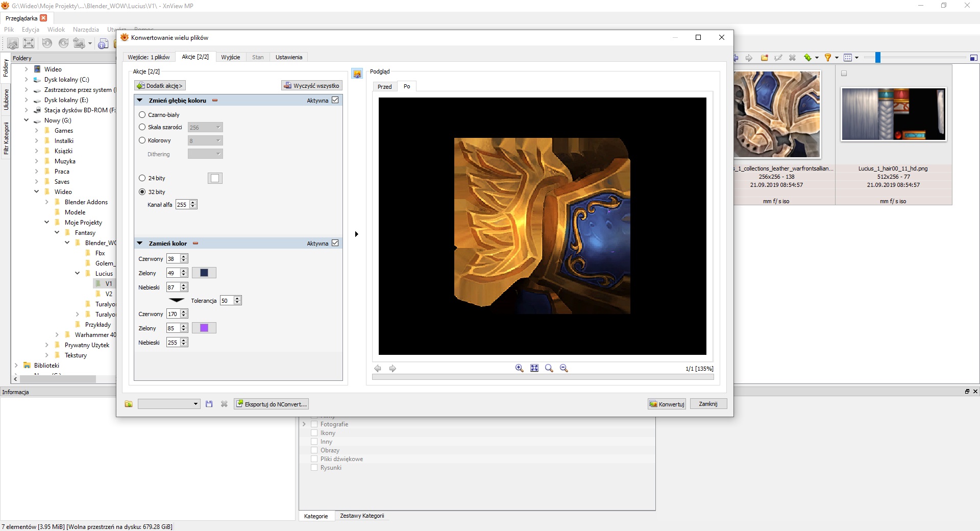The width and height of the screenshot is (980, 531).
Task: Click the load preset folder icon
Action: (x=129, y=404)
